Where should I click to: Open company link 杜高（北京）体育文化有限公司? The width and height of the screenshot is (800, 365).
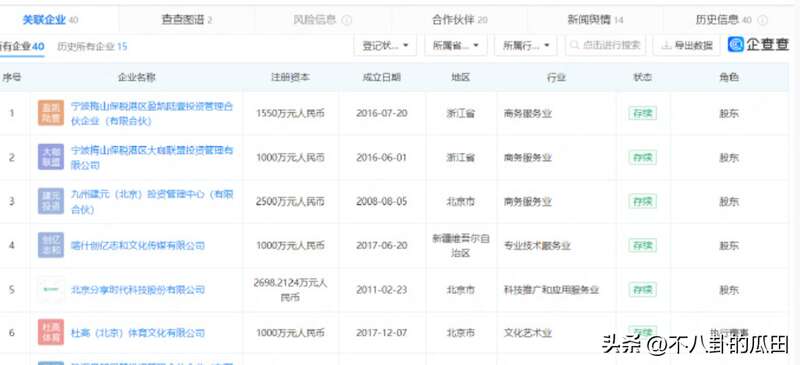tap(138, 333)
